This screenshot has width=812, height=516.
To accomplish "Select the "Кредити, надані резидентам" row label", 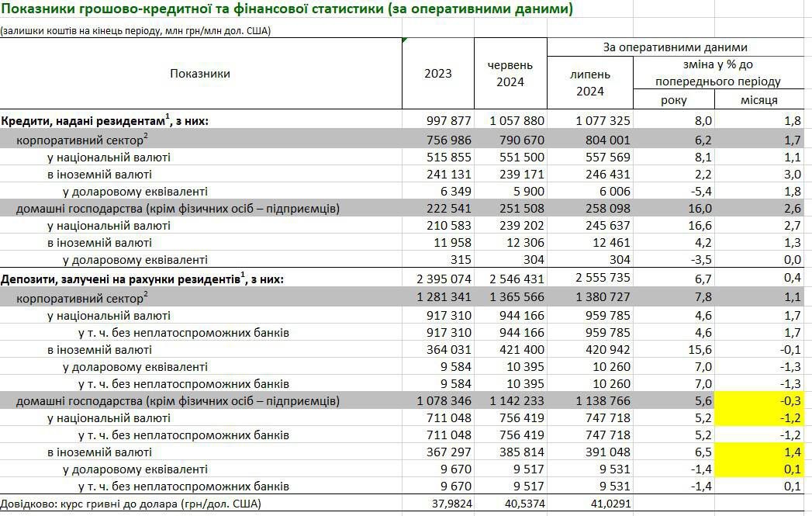I will click(105, 120).
